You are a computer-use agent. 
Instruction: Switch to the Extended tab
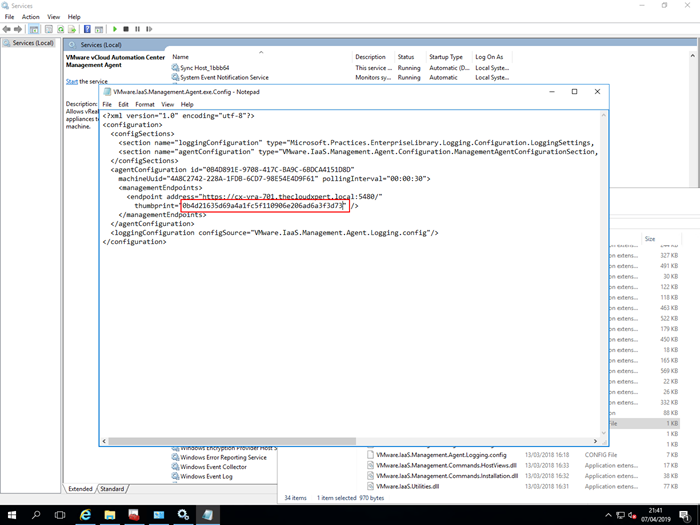click(80, 489)
